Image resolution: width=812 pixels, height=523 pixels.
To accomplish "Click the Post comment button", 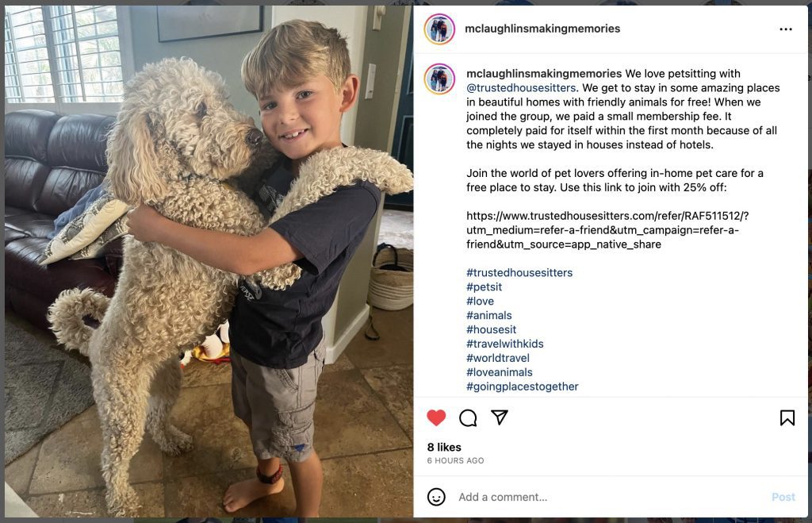I will [x=783, y=497].
